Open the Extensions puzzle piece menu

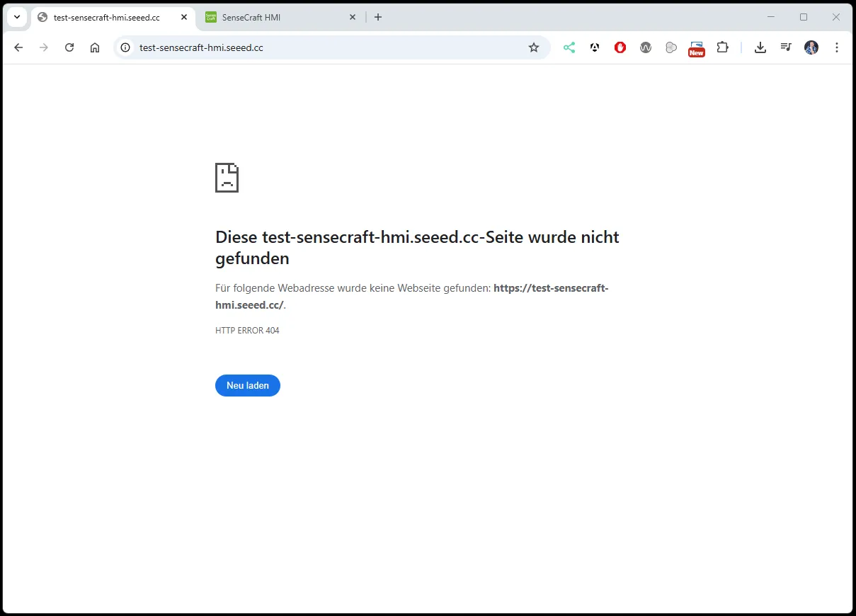point(722,47)
